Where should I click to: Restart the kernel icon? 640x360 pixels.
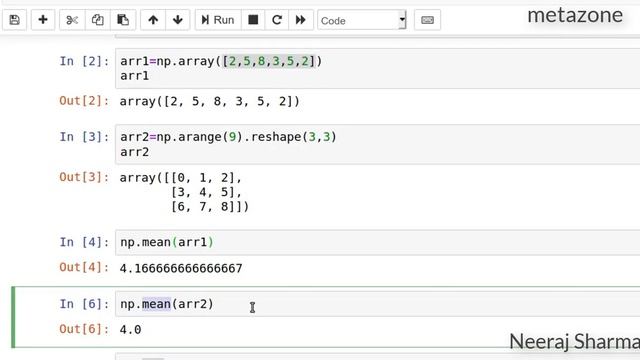point(277,20)
